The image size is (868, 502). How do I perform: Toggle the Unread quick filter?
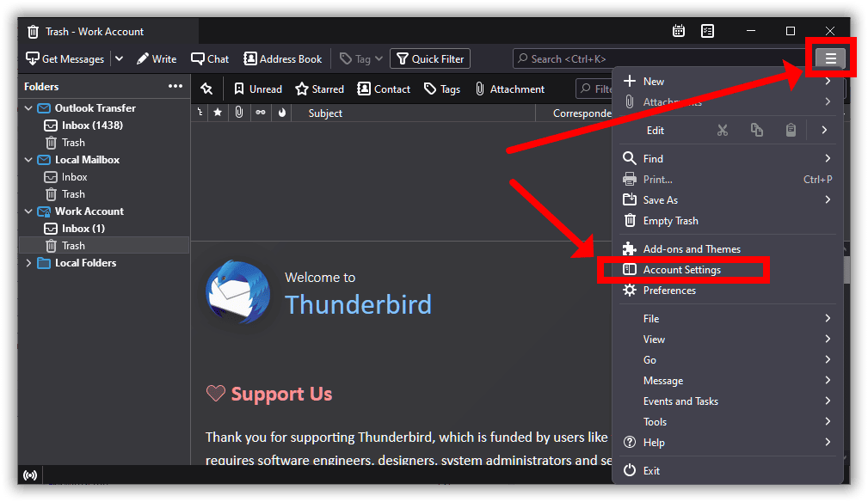[258, 89]
